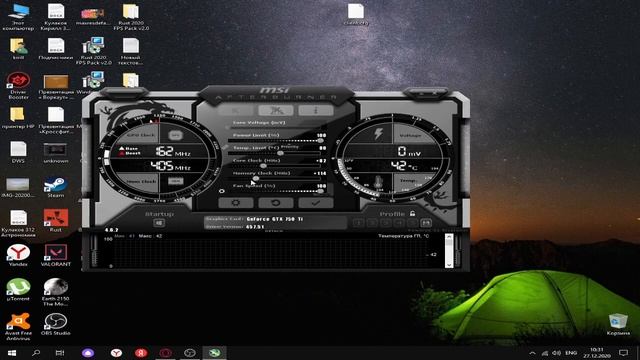Open the notification center icon

coord(623,353)
